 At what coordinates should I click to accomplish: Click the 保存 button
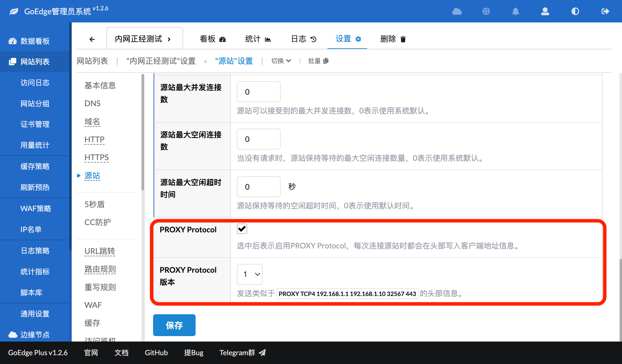(x=174, y=325)
